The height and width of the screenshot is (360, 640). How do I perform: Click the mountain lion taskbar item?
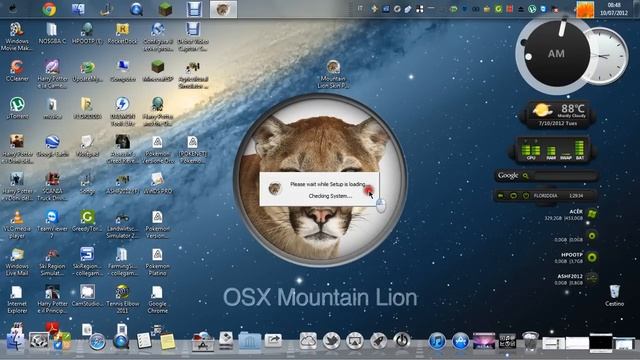[x=223, y=9]
